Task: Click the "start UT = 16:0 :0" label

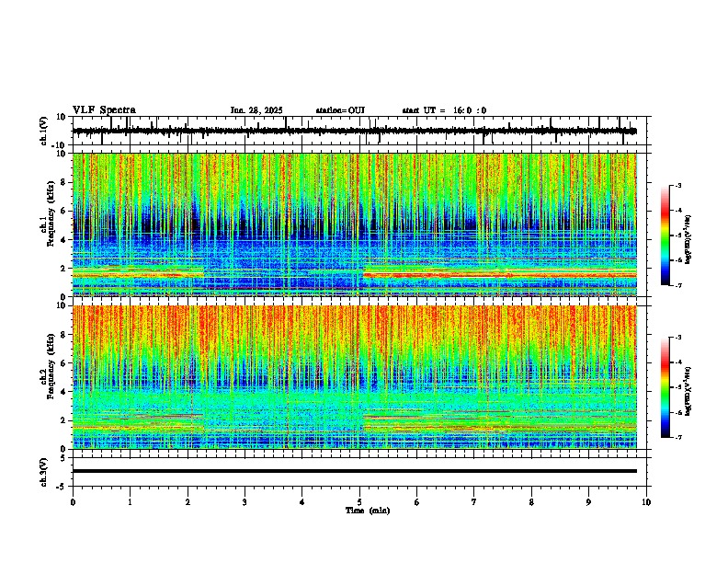Action: point(444,110)
